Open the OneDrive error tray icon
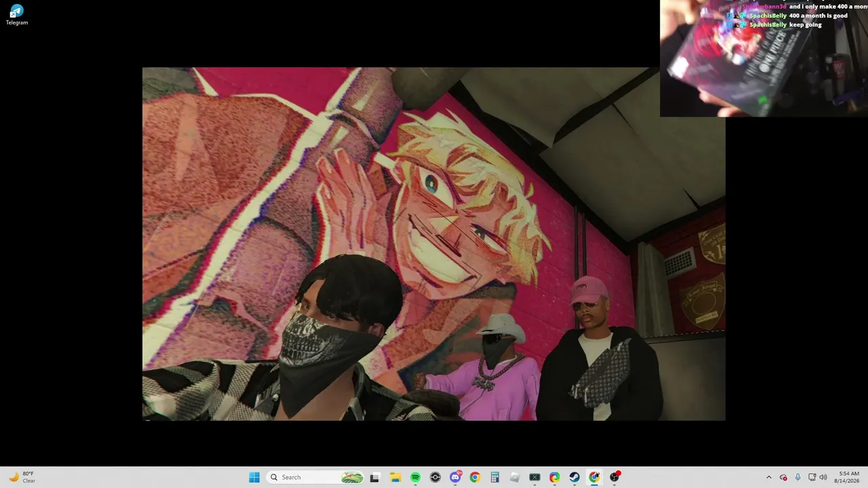868x488 pixels. 783,477
